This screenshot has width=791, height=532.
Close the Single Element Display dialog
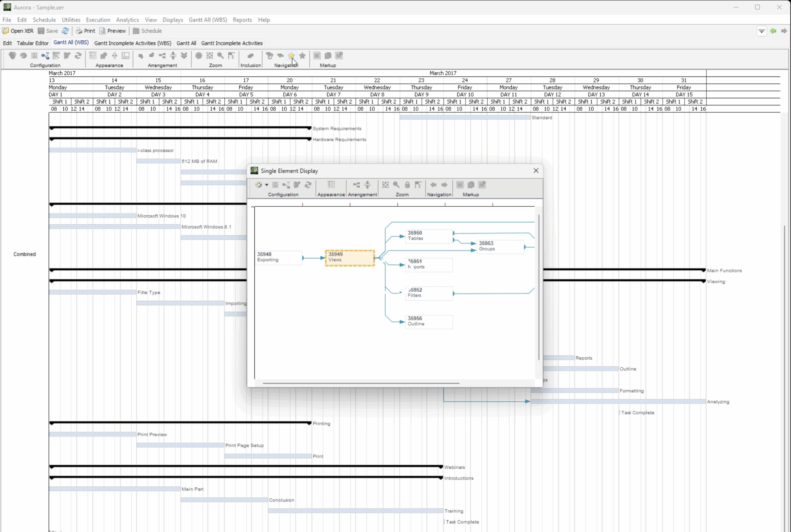coord(536,171)
